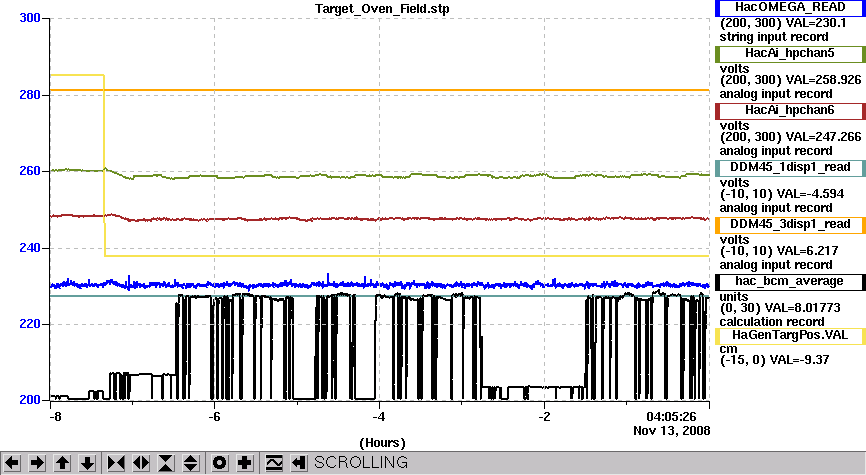Click the circle auto-scale toolbar icon

[219, 462]
